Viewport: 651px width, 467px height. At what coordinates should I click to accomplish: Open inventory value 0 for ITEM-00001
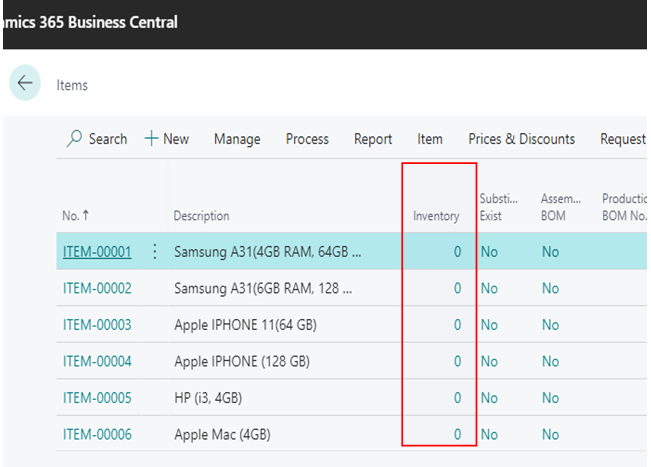tap(457, 252)
